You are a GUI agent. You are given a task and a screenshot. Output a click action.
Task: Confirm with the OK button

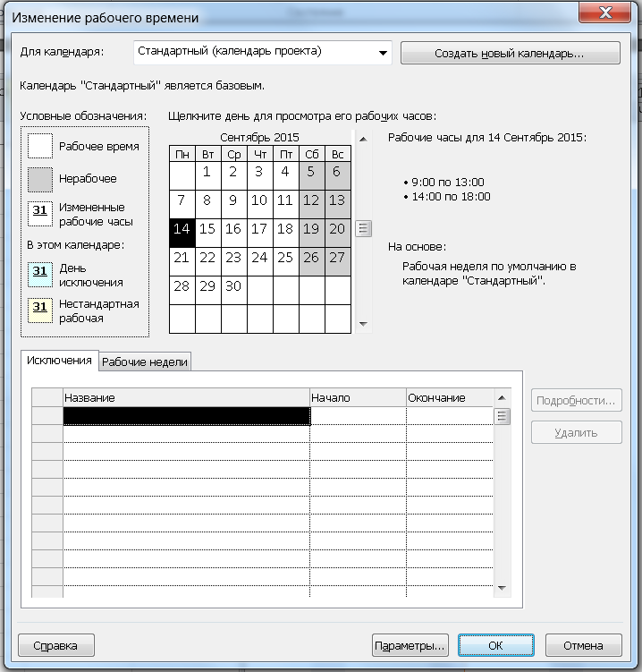[496, 645]
